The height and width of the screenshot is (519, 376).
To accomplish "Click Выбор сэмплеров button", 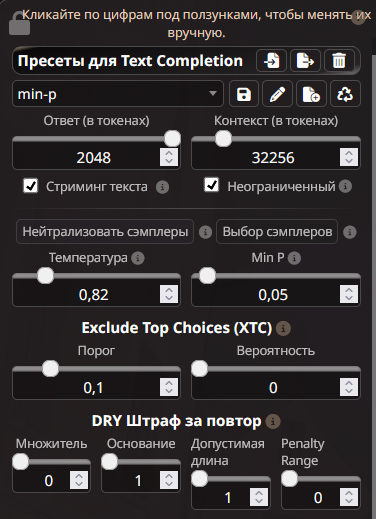I will pos(277,232).
